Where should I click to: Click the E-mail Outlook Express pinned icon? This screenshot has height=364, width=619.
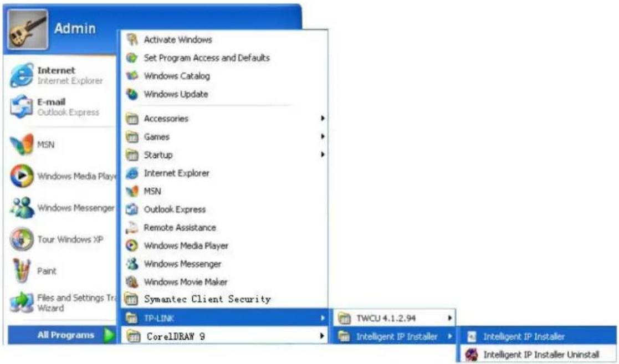tap(21, 106)
